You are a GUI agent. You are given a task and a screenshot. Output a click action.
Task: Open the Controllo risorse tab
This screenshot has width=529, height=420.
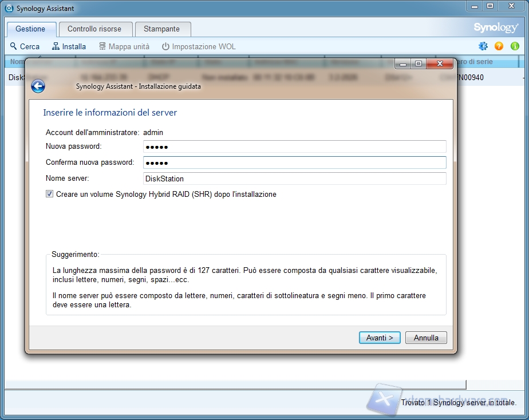(94, 29)
